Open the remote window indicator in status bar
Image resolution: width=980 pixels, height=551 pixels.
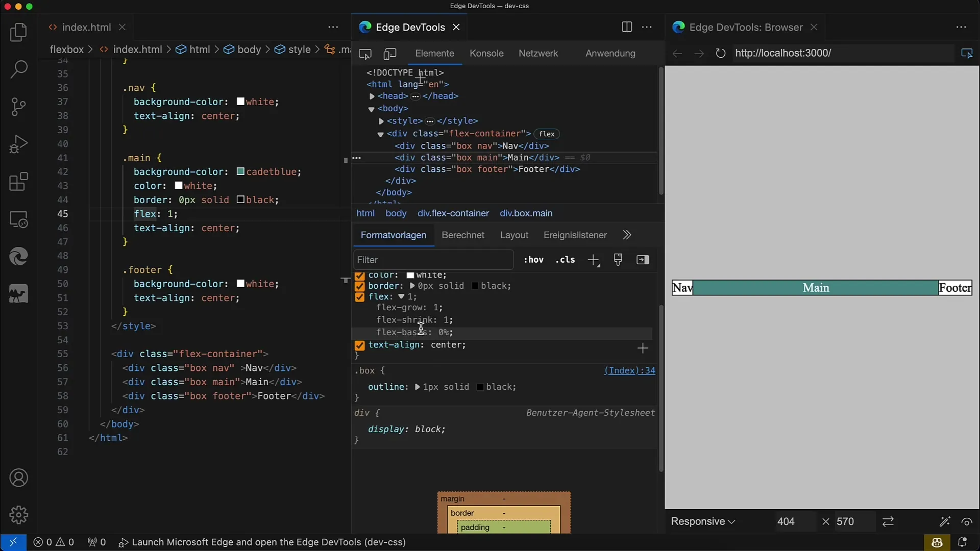point(13,542)
